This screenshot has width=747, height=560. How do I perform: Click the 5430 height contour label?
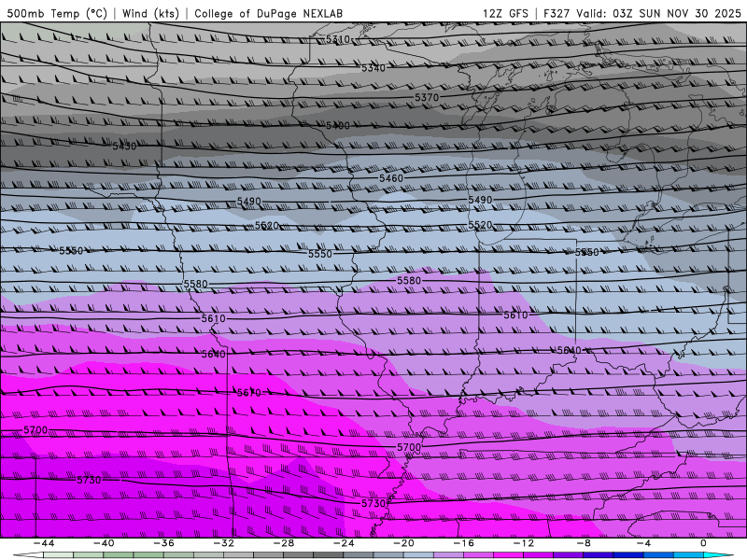124,147
